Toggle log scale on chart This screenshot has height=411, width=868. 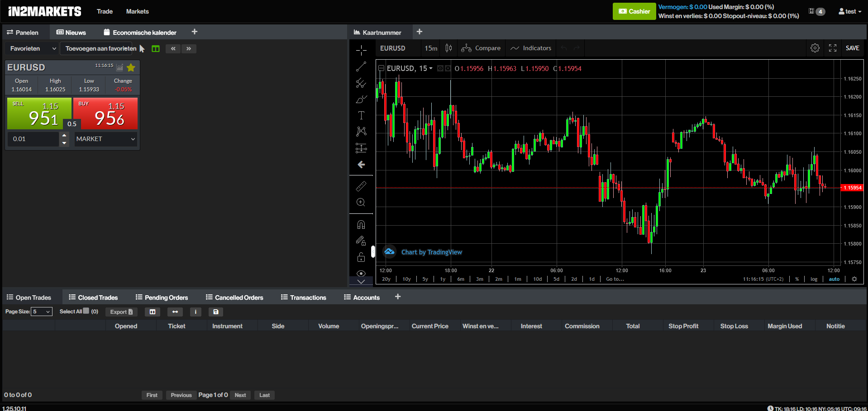814,279
